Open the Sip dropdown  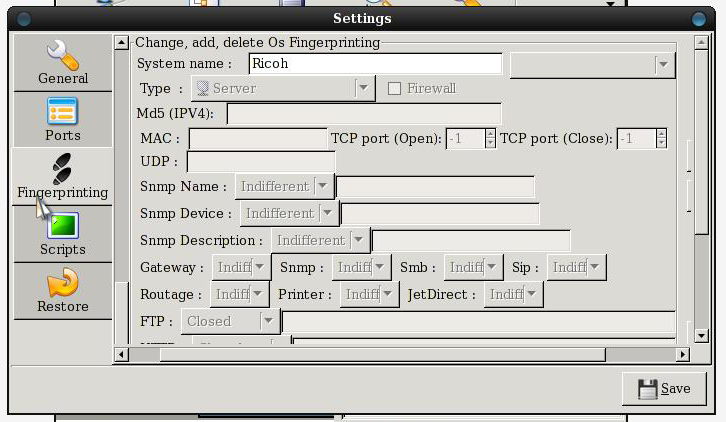tap(576, 267)
